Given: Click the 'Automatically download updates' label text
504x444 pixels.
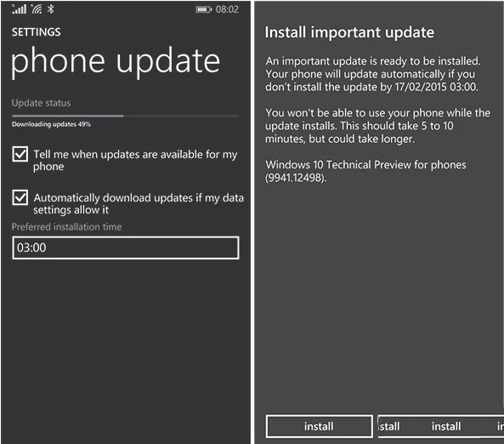Looking at the screenshot, I should point(139,203).
